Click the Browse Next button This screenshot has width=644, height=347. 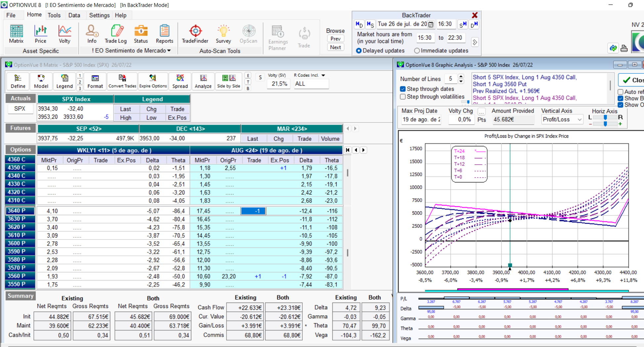[335, 47]
